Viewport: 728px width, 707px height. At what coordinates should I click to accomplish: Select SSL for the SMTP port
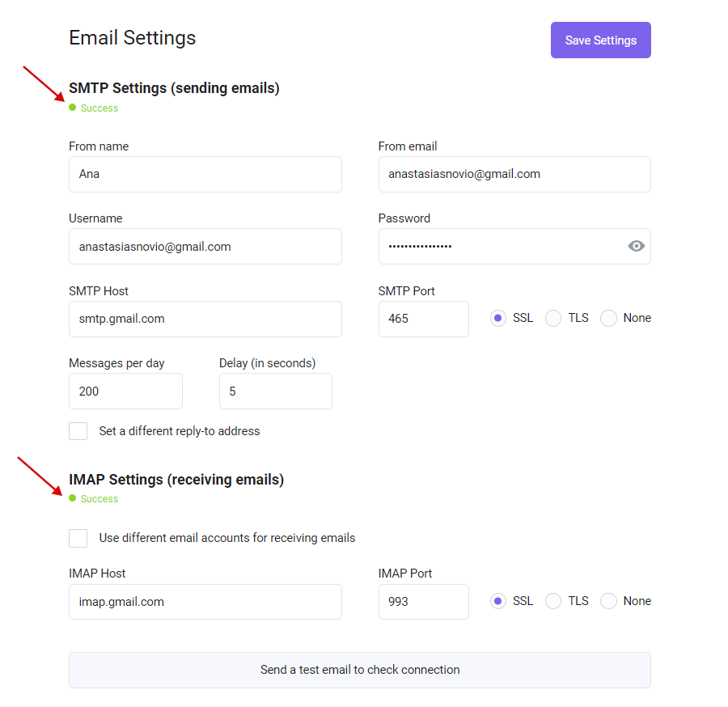497,319
